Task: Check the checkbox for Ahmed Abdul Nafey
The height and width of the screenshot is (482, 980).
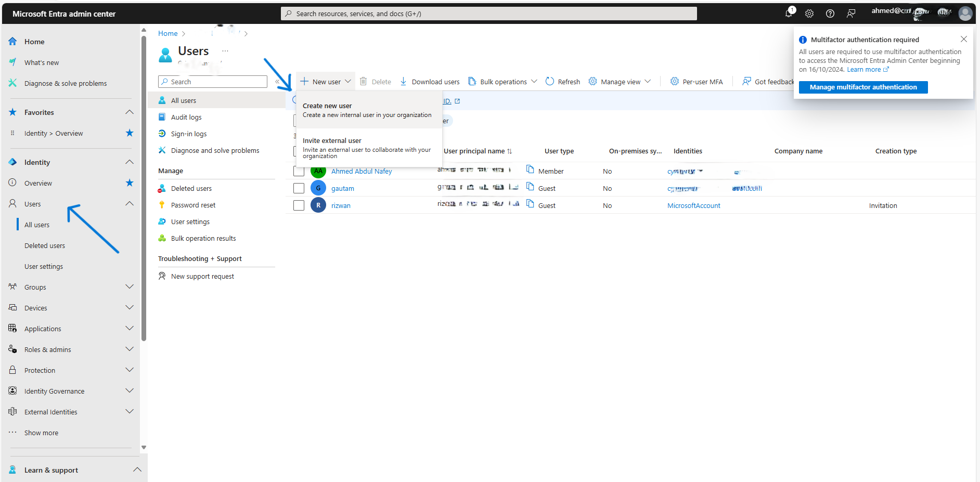Action: pos(299,171)
